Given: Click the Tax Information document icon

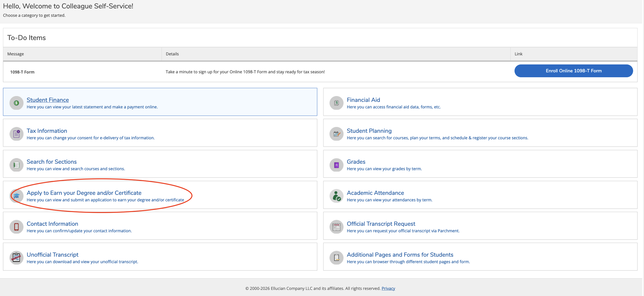Looking at the screenshot, I should (x=16, y=134).
